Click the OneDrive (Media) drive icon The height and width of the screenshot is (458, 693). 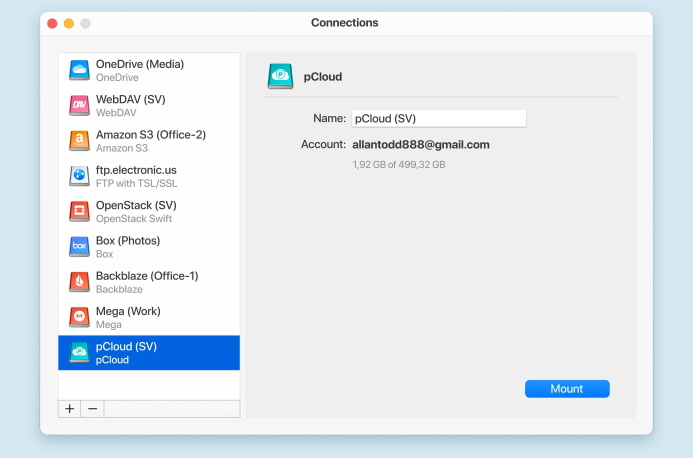[x=80, y=70]
